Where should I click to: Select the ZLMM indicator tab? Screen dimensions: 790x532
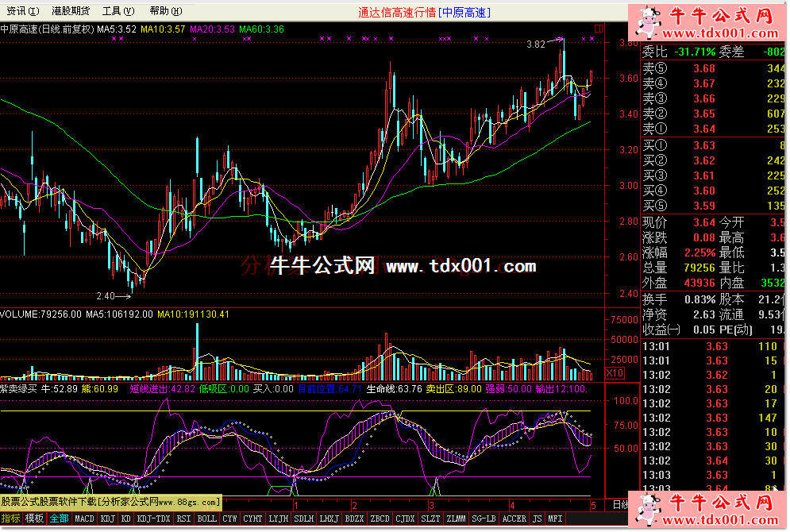(x=456, y=519)
